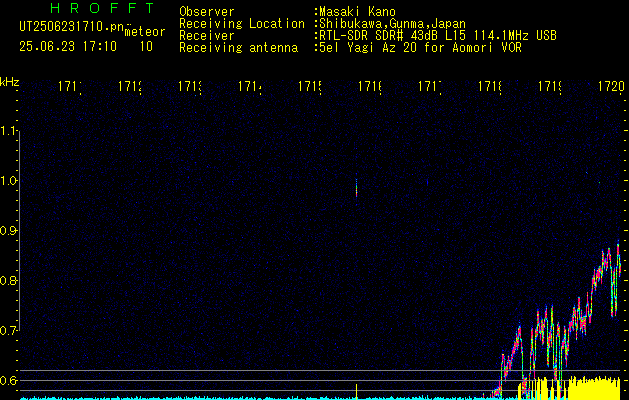Select the location Shibukawa,Gunma,Japan

coord(392,24)
